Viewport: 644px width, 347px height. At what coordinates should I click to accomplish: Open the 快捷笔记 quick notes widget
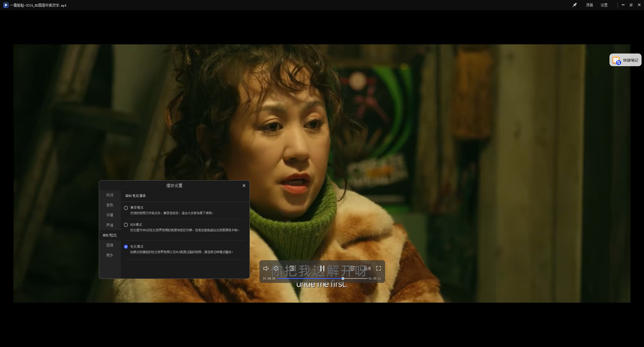(625, 60)
